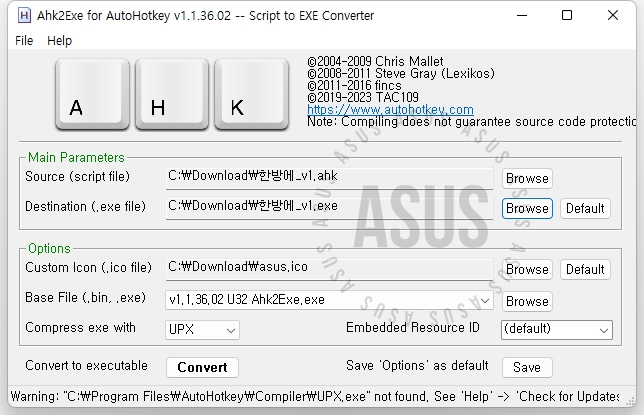
Task: Click the H key logo image
Action: 172,95
